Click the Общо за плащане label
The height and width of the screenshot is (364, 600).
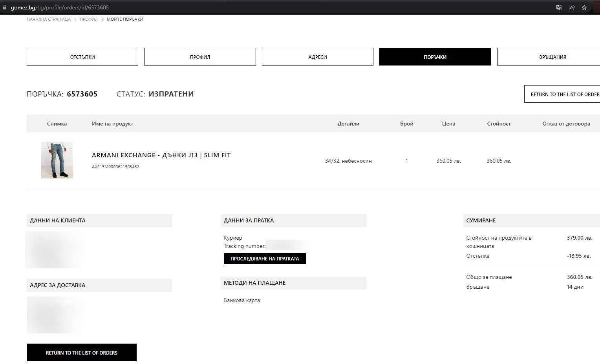[489, 277]
